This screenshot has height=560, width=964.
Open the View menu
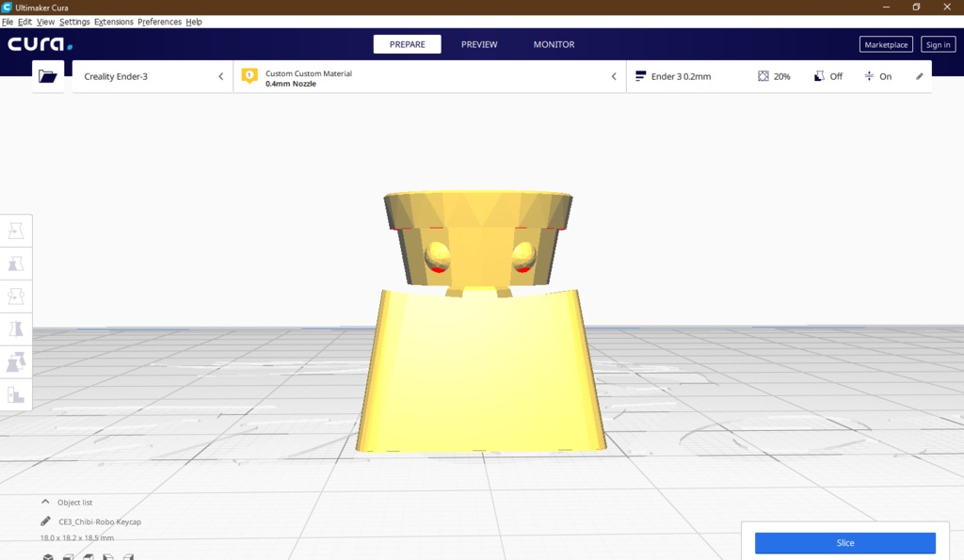pos(45,22)
